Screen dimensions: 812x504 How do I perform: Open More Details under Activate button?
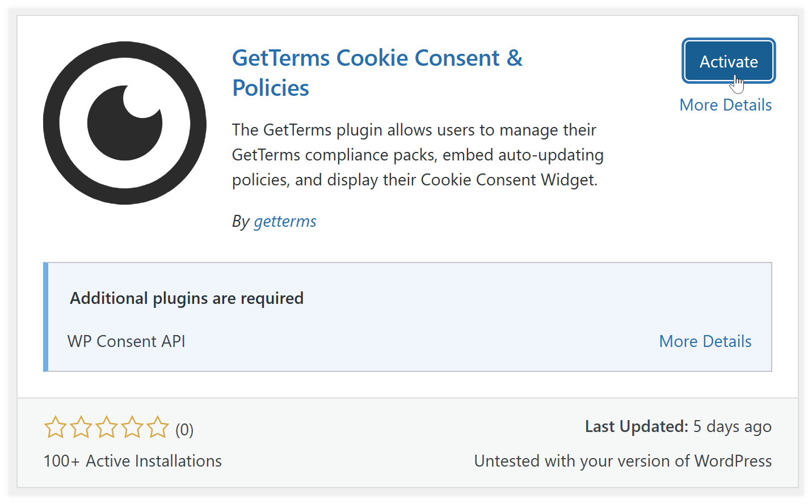725,105
